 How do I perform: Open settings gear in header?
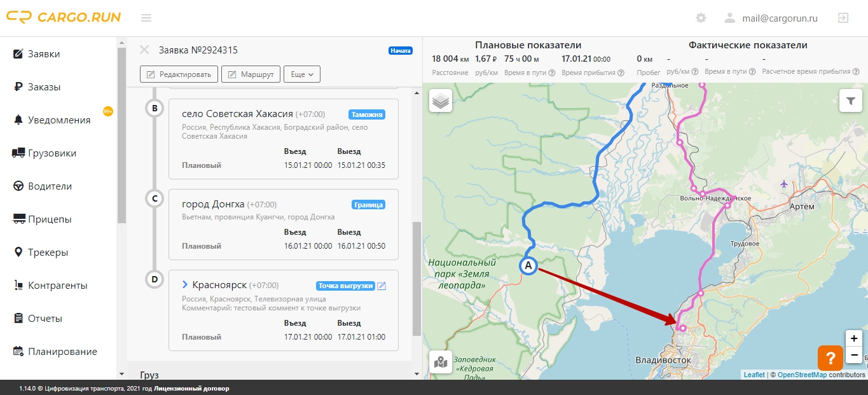pos(701,18)
